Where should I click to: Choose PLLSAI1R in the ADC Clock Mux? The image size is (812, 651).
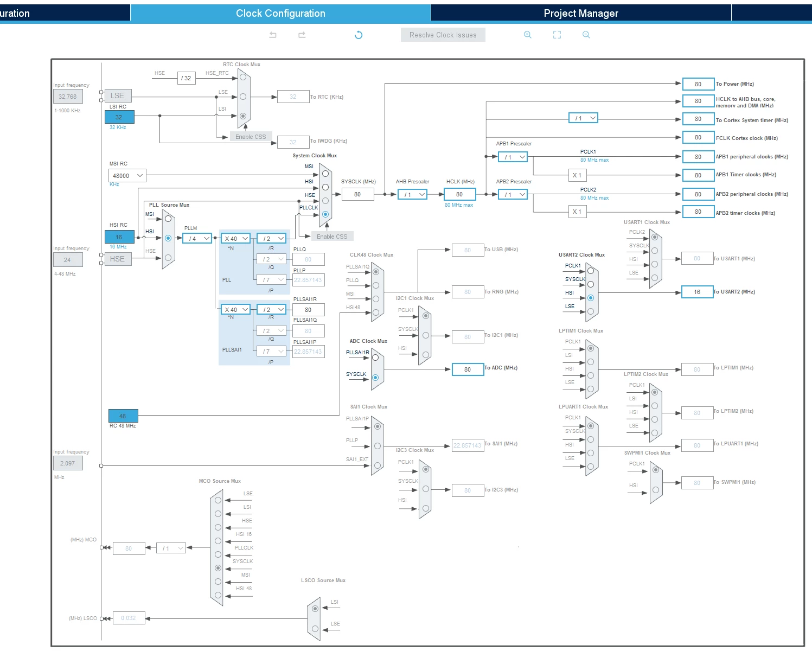pos(375,358)
